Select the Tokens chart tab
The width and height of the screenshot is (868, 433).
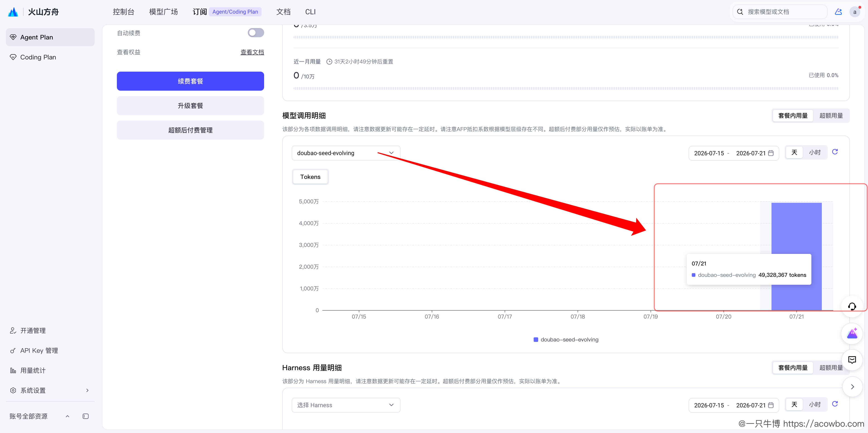click(310, 177)
